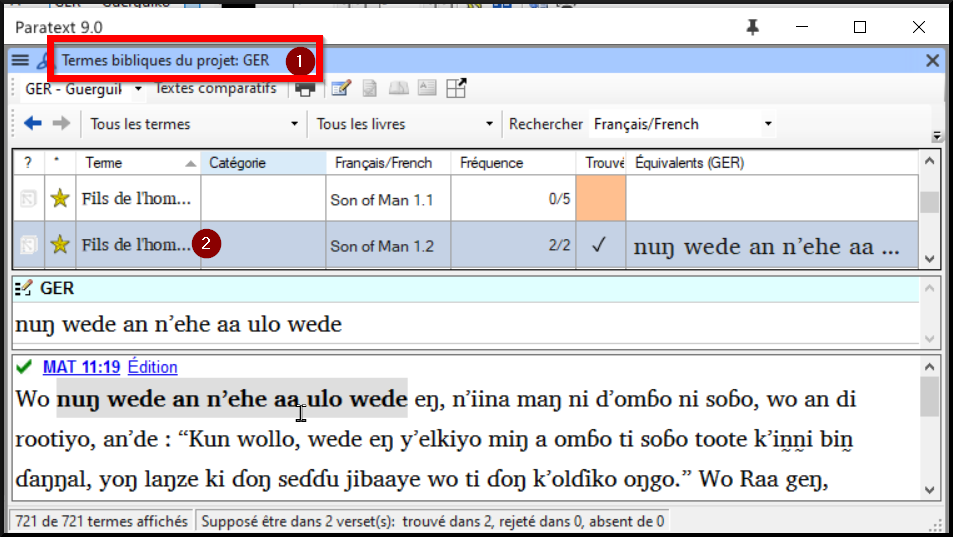Select the Termes bibliques du projet: GER tab title
The image size is (953, 537).
point(165,60)
